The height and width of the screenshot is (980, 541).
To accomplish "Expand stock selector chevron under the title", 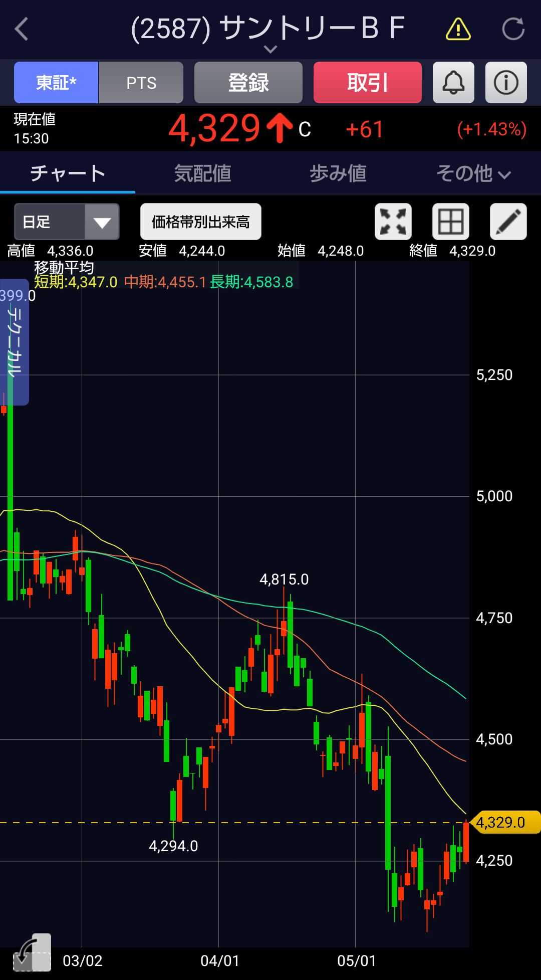I will point(270,49).
